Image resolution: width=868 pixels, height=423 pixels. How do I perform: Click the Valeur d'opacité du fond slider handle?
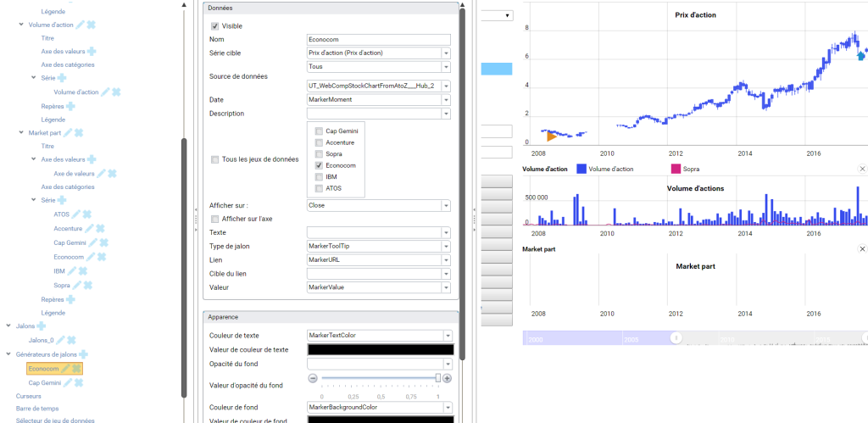pos(438,377)
